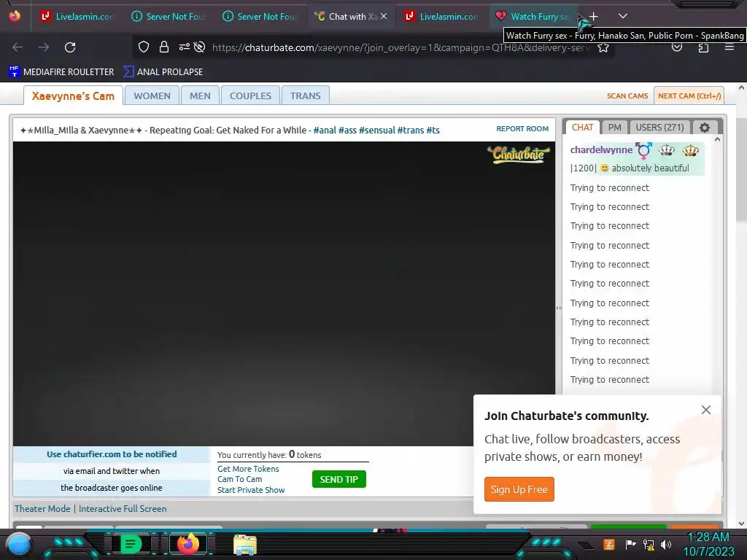Reload the current page
This screenshot has width=747, height=560.
point(70,47)
